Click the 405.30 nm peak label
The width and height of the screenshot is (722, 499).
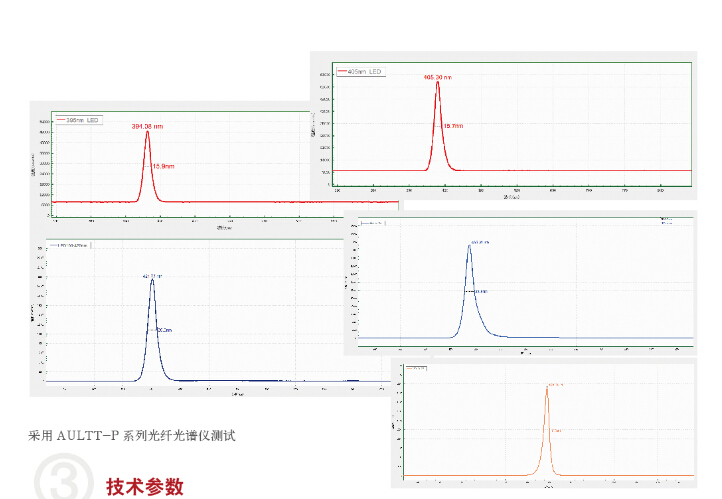[x=438, y=77]
